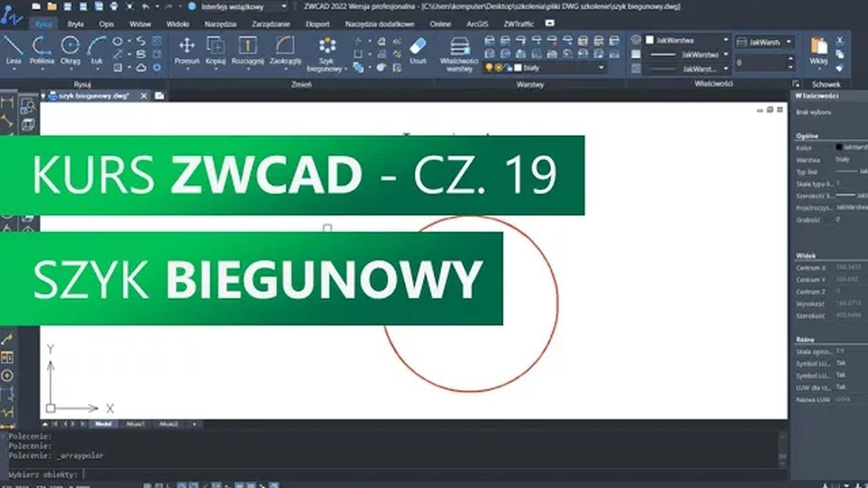Screen dimensions: 868x488
Task: Open the Wstaw ribbon tab
Action: pos(140,24)
